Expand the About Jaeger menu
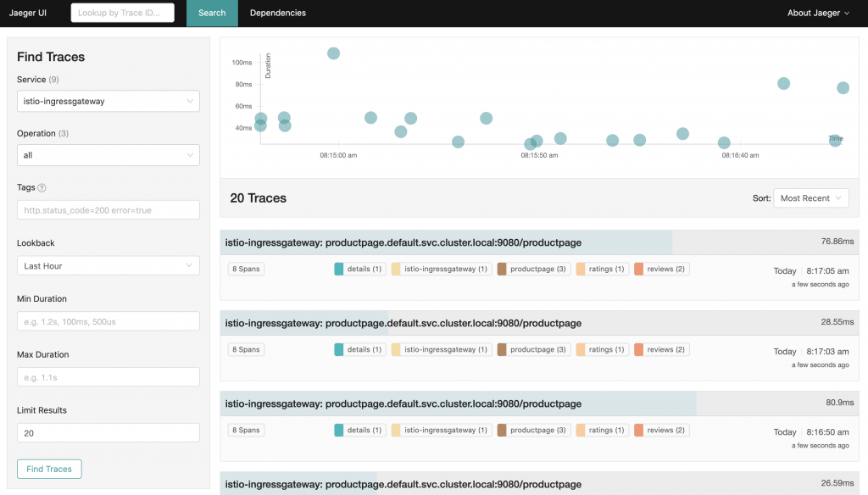Viewport: 868px width, 495px height. click(818, 13)
